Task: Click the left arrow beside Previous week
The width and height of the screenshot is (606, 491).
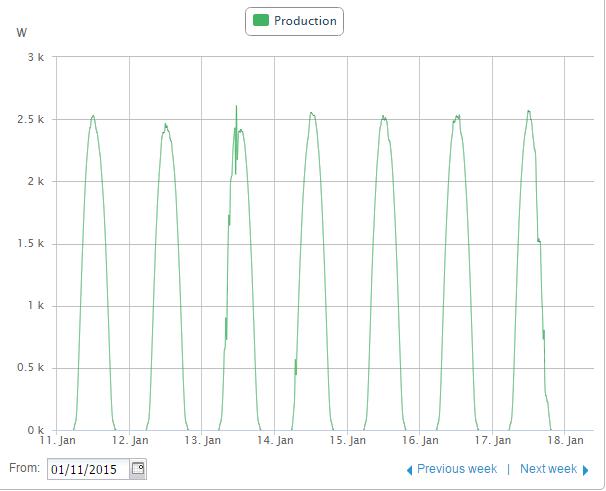Action: pyautogui.click(x=409, y=469)
